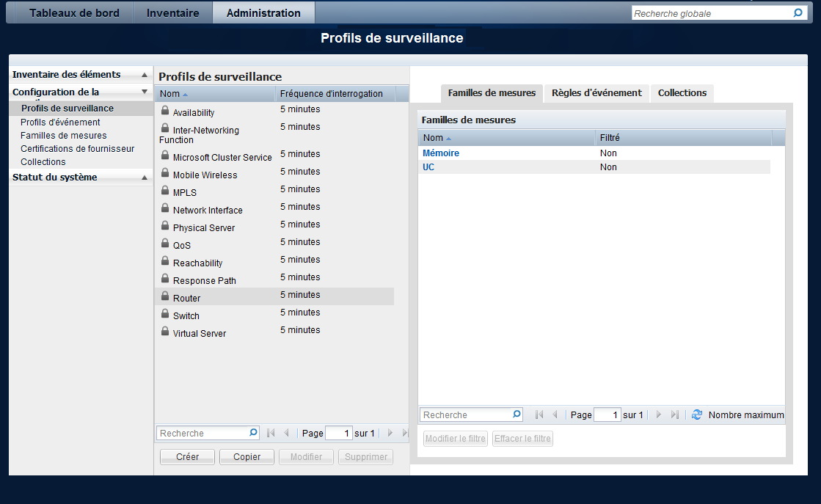Select Collections in the sidebar
This screenshot has height=504, width=821.
pos(43,162)
